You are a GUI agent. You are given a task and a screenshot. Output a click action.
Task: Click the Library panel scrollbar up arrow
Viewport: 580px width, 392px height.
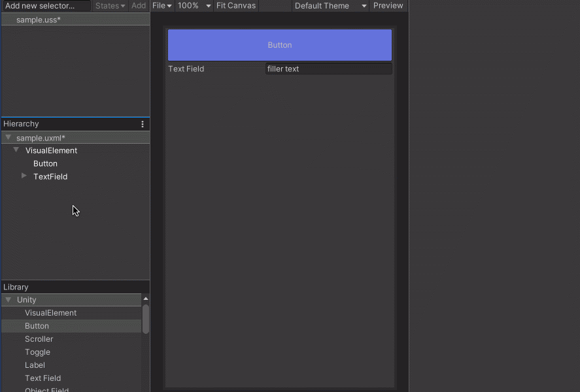pos(145,299)
